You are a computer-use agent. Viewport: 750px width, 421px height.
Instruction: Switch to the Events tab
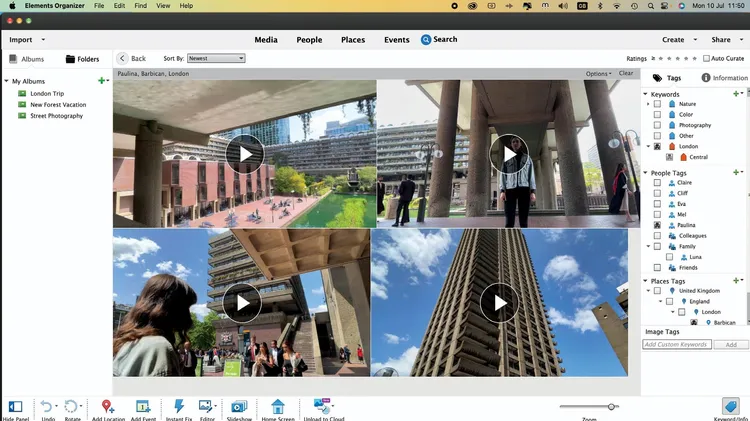point(397,40)
